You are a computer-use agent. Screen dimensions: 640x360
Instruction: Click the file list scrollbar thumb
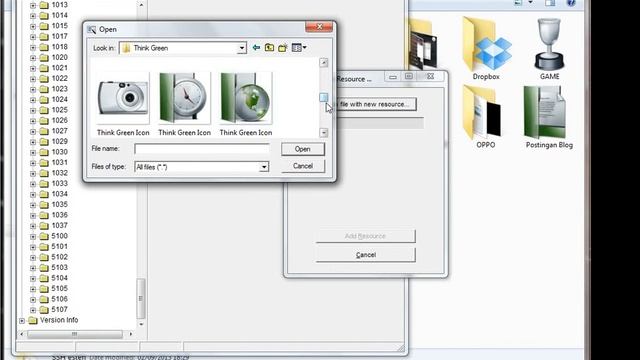click(x=324, y=98)
